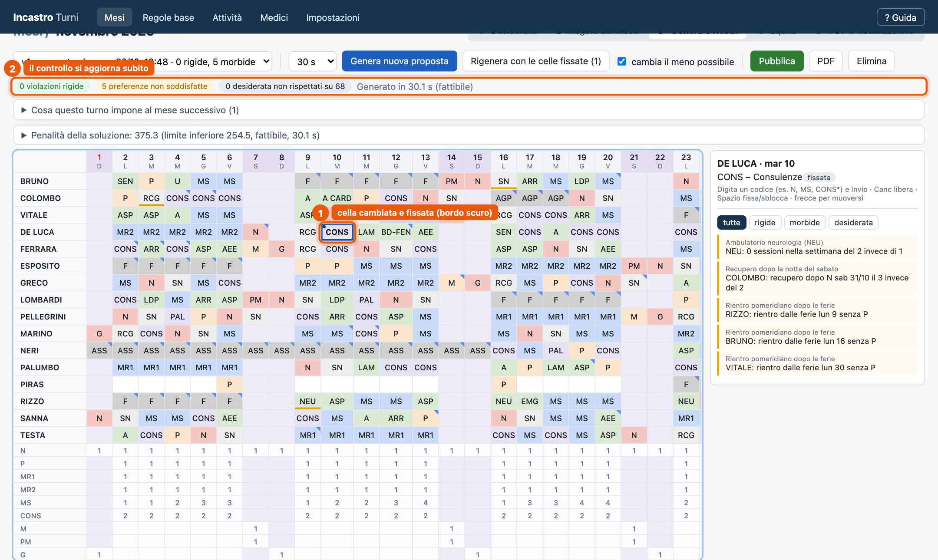
Task: Open the VITALE rientro dalle ferie note
Action: tap(817, 363)
